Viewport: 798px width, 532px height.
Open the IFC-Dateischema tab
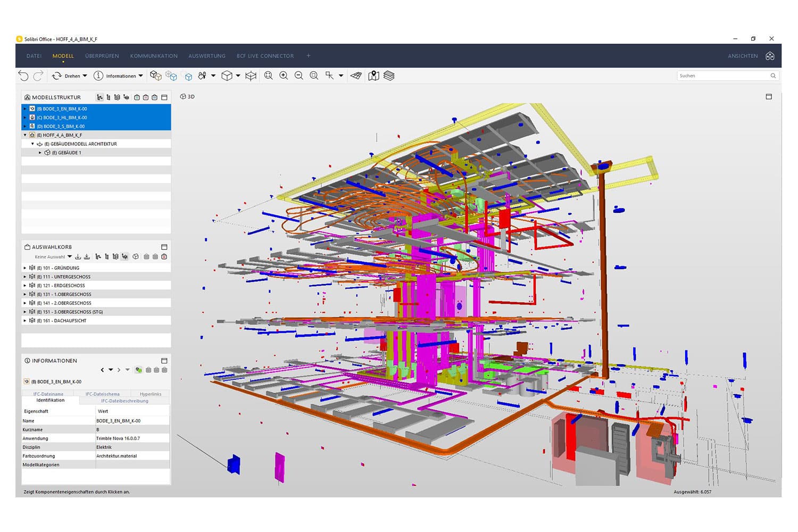103,394
